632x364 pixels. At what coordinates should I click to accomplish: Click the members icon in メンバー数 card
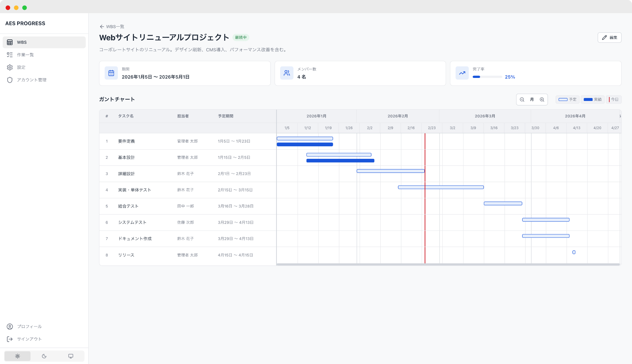pos(287,73)
